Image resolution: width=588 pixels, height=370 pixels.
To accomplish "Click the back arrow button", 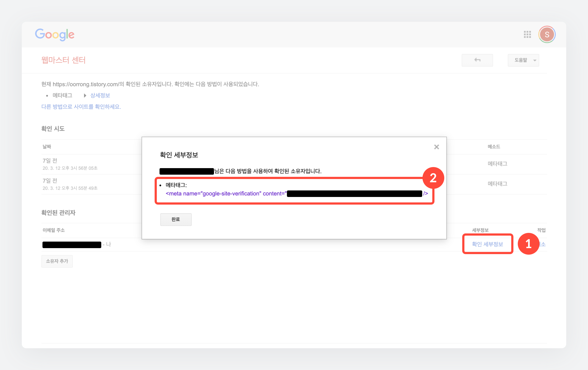I will pyautogui.click(x=477, y=60).
